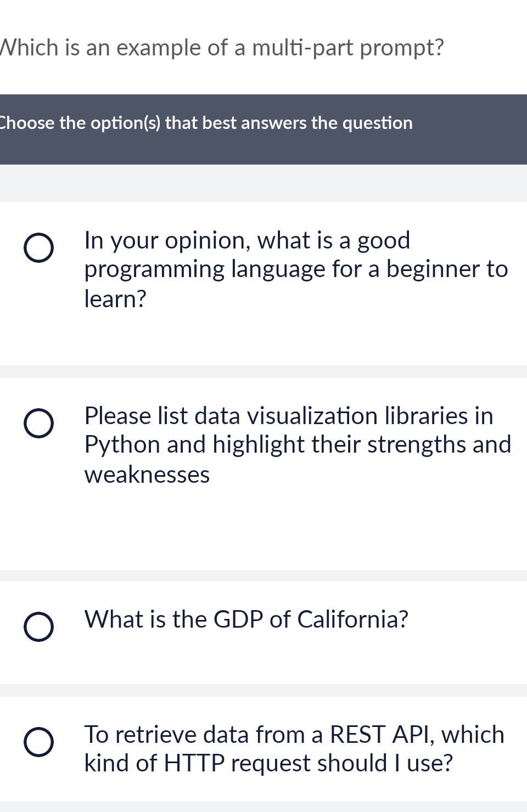The image size is (527, 812).
Task: Click blank area below the word "weaknesses"
Action: click(x=147, y=527)
